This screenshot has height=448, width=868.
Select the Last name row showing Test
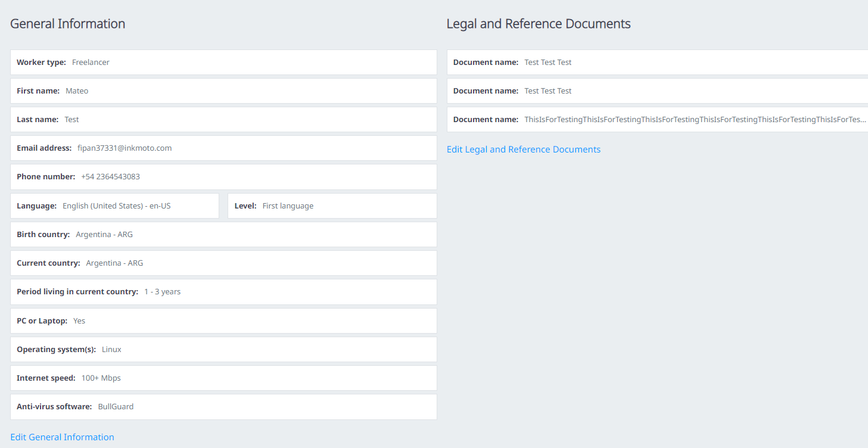[x=223, y=120]
